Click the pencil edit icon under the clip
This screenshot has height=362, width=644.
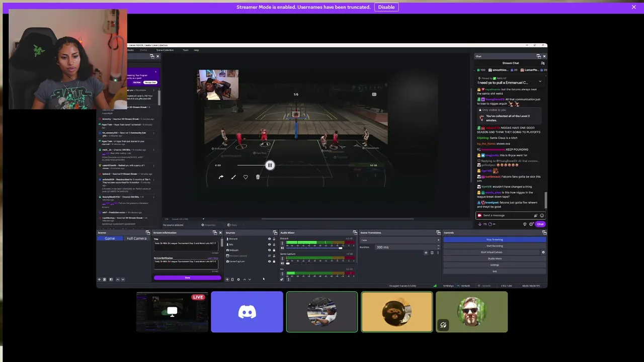pyautogui.click(x=233, y=177)
